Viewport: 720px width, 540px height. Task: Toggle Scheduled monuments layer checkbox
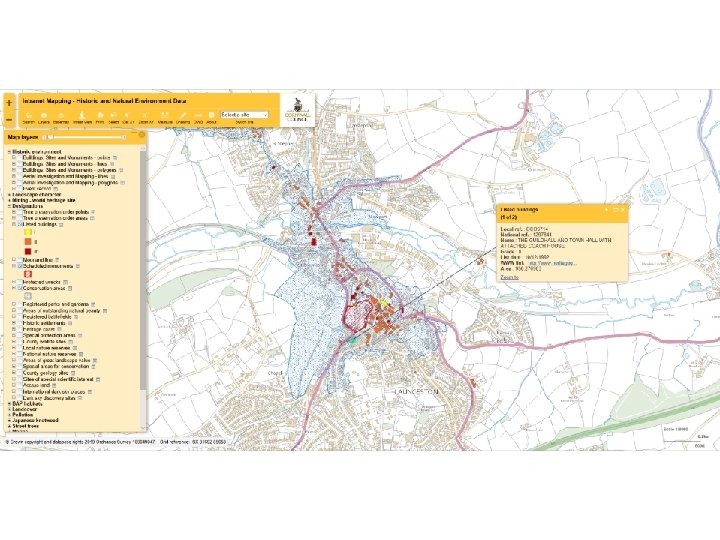[x=19, y=266]
